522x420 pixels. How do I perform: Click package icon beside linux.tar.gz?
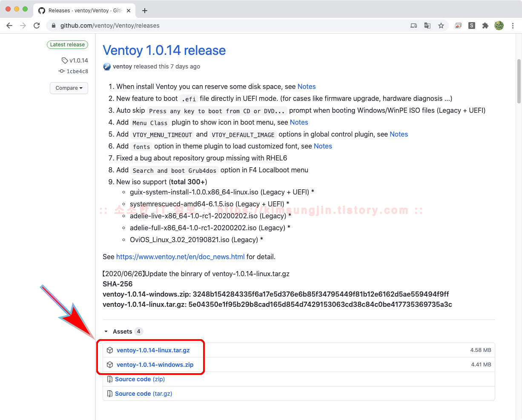[110, 350]
